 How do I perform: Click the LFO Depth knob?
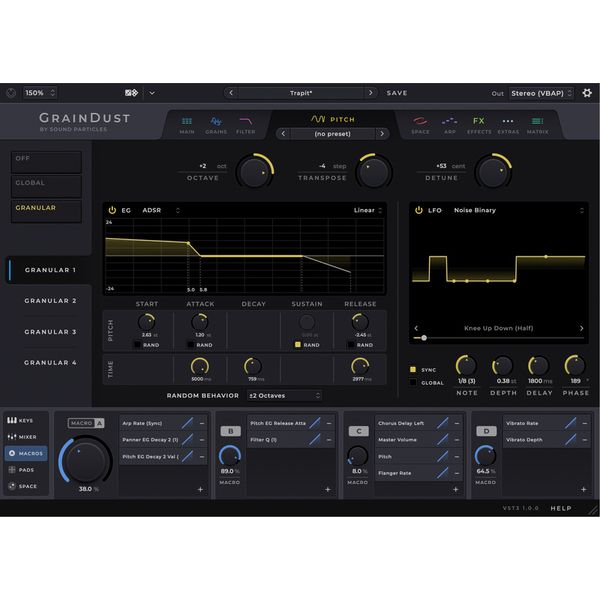[x=502, y=365]
